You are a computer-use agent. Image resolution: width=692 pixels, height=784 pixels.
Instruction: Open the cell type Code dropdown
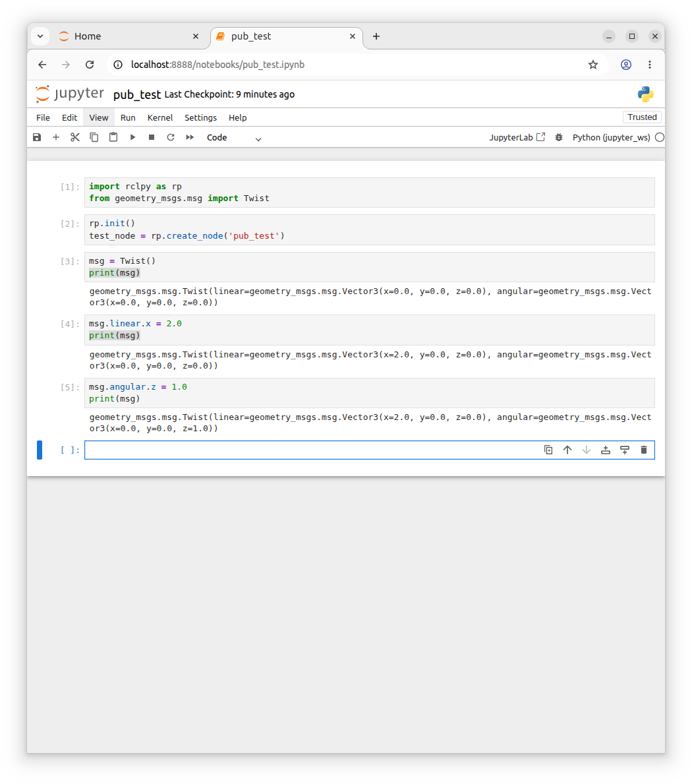(234, 138)
